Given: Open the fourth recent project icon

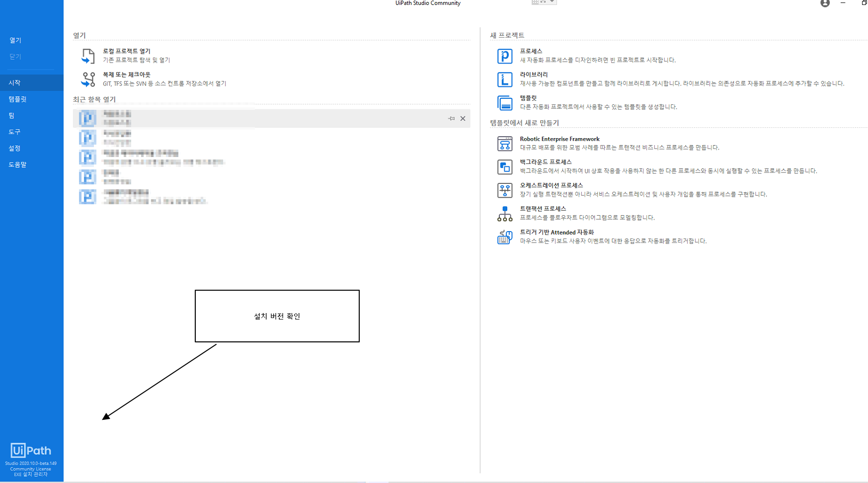Looking at the screenshot, I should click(x=88, y=177).
